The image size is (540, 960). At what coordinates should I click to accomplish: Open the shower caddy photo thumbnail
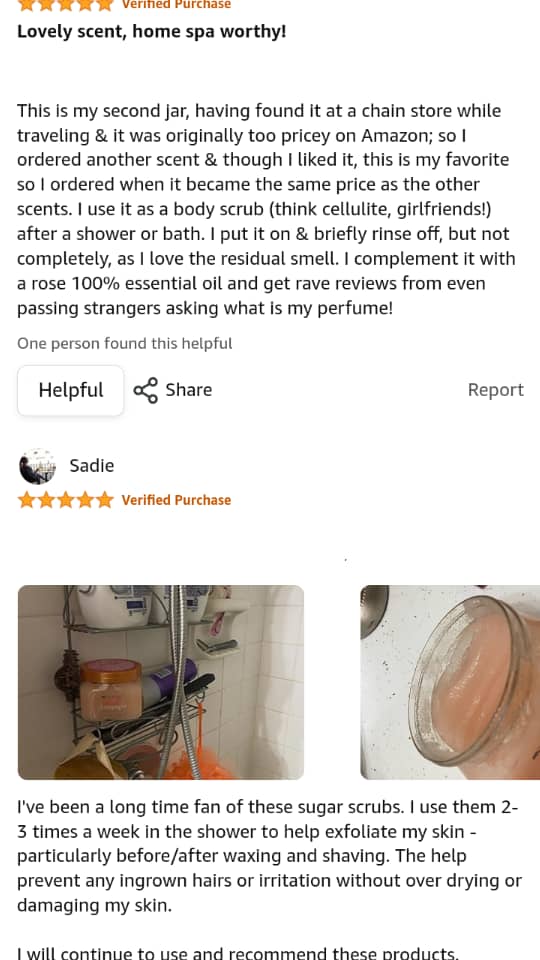tap(160, 682)
